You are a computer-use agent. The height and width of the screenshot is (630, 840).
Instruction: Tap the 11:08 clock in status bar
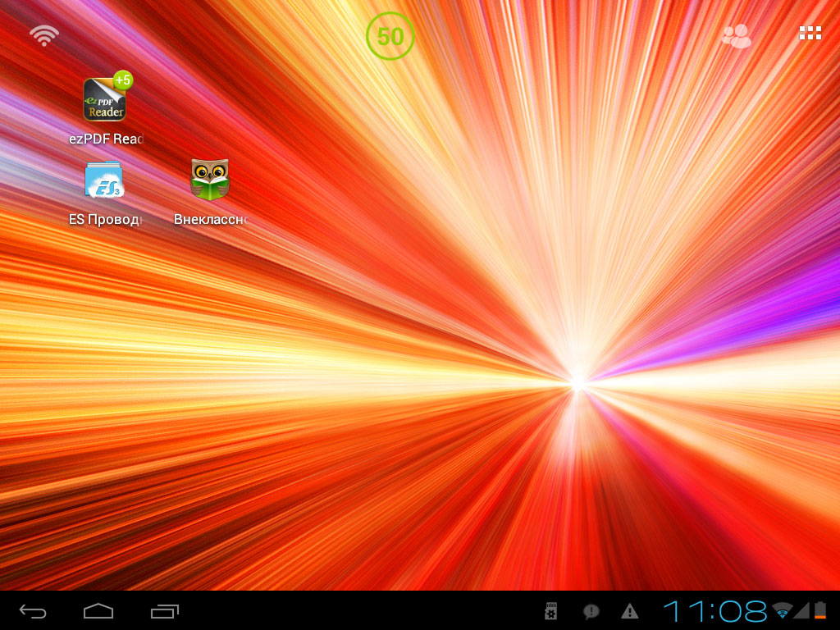tap(714, 610)
